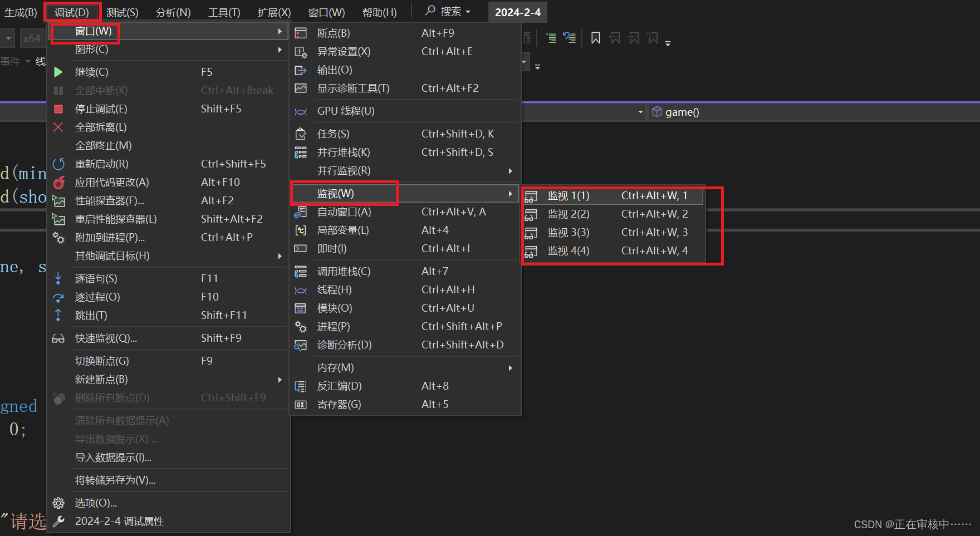Click the Detach All red X icon
The image size is (980, 536).
(58, 127)
